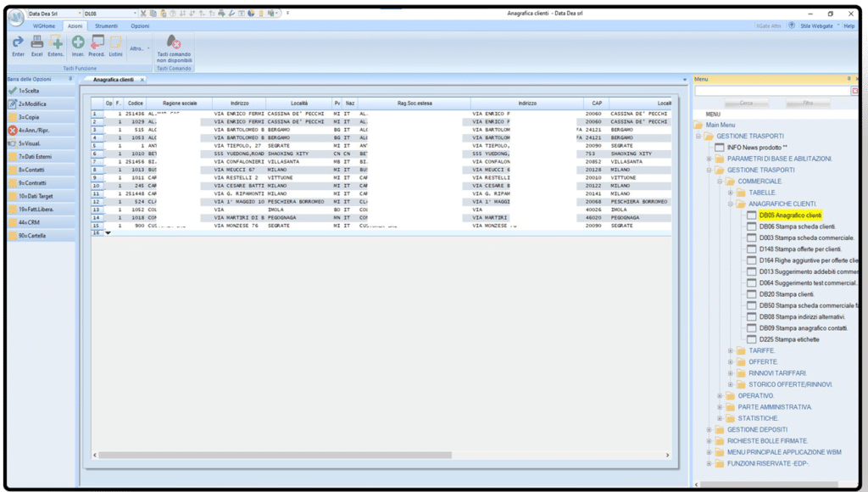The width and height of the screenshot is (868, 492).
Task: Collapse the ANAGRAFICHE CLIENTI tree node
Action: pyautogui.click(x=730, y=204)
